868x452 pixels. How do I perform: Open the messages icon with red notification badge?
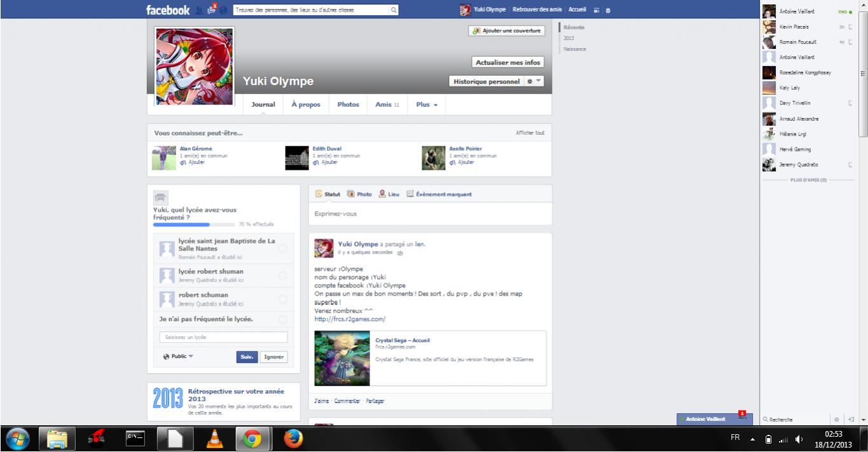[x=212, y=10]
